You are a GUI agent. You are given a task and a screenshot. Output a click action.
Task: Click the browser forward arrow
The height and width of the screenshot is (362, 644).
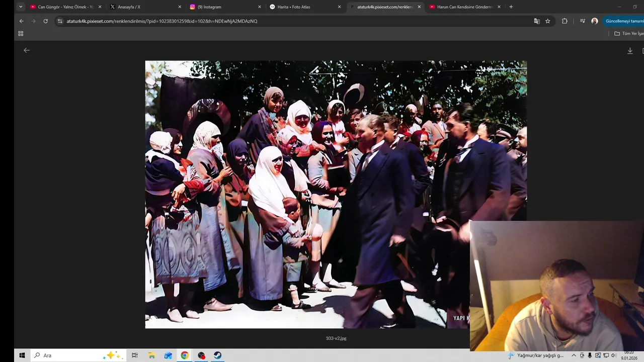click(x=33, y=21)
